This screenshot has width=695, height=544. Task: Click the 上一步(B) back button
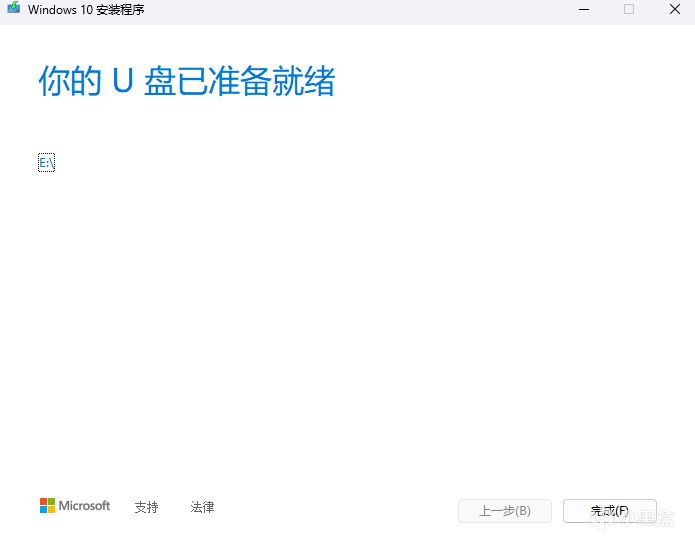[505, 511]
